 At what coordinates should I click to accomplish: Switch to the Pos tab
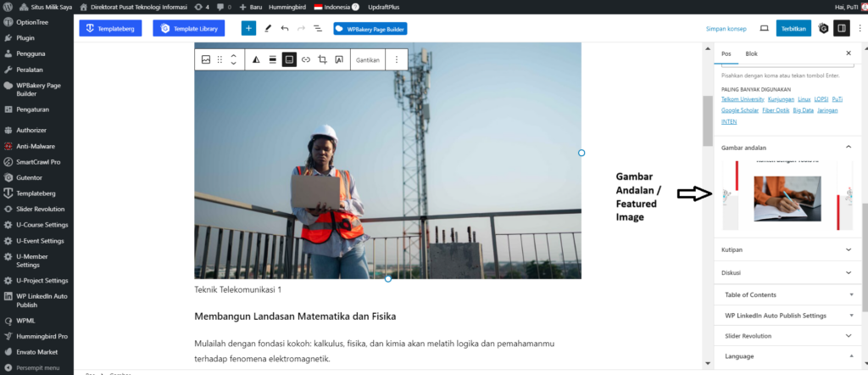(x=726, y=53)
